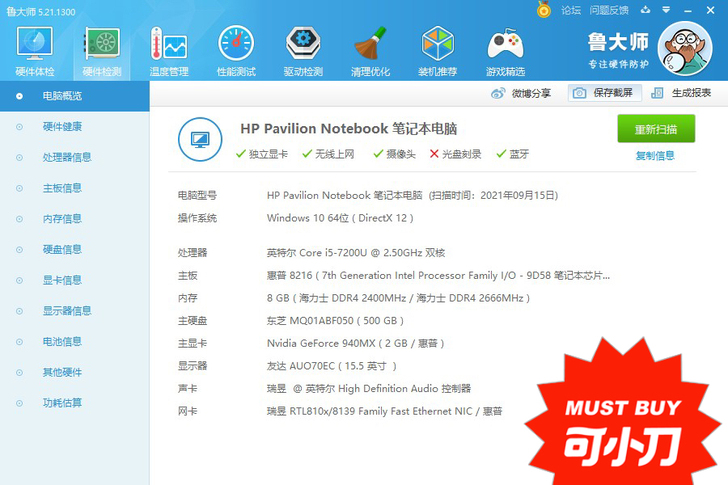Select 电脑概览 in sidebar
Image resolution: width=728 pixels, height=485 pixels.
(75, 96)
